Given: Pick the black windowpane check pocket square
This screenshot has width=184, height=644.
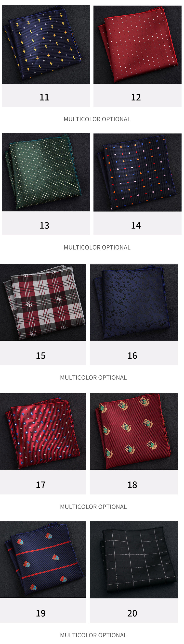Looking at the screenshot, I should 134,559.
